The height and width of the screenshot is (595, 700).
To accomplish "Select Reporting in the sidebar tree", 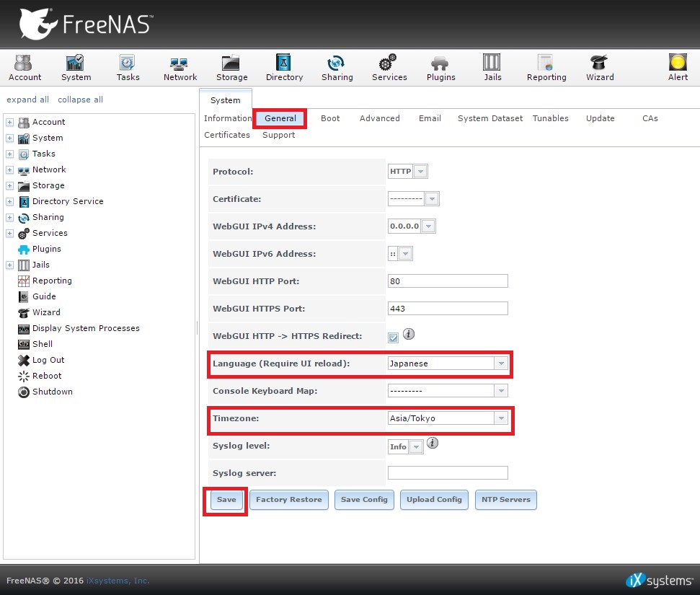I will [x=52, y=281].
